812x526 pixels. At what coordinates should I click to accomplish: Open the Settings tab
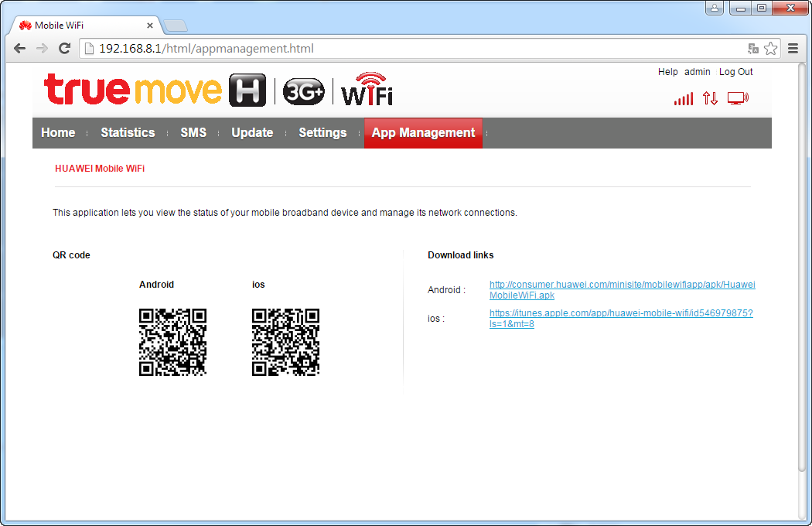click(322, 133)
